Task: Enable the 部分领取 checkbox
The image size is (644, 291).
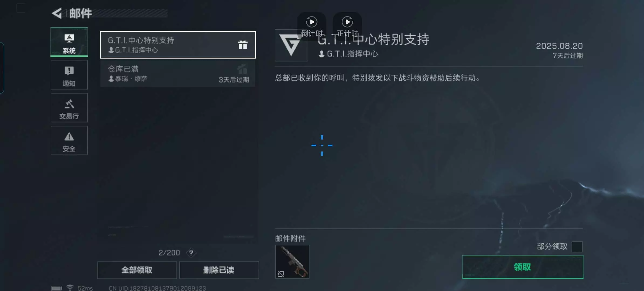Action: click(577, 247)
